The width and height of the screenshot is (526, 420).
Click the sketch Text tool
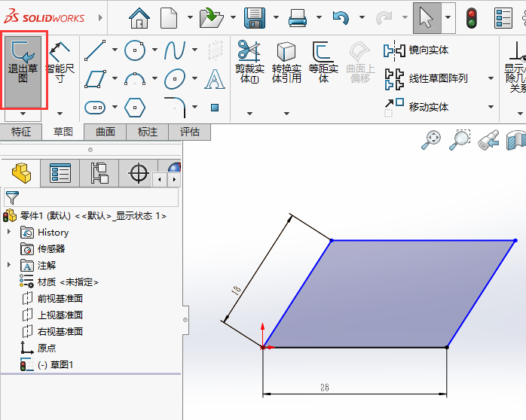tap(215, 78)
